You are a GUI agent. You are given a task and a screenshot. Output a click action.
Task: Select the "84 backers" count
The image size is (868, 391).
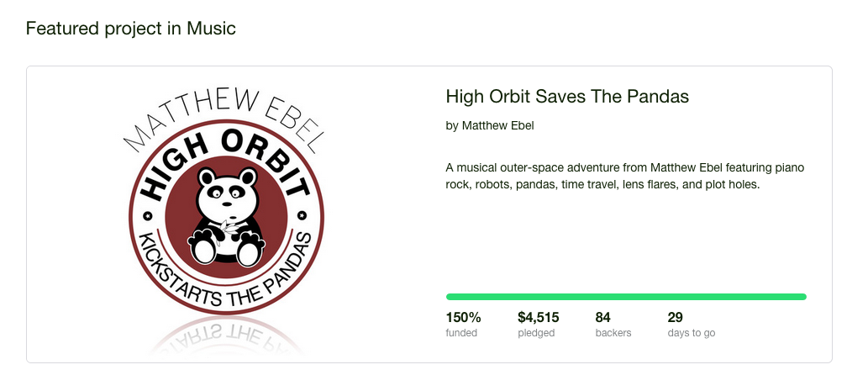pyautogui.click(x=613, y=324)
